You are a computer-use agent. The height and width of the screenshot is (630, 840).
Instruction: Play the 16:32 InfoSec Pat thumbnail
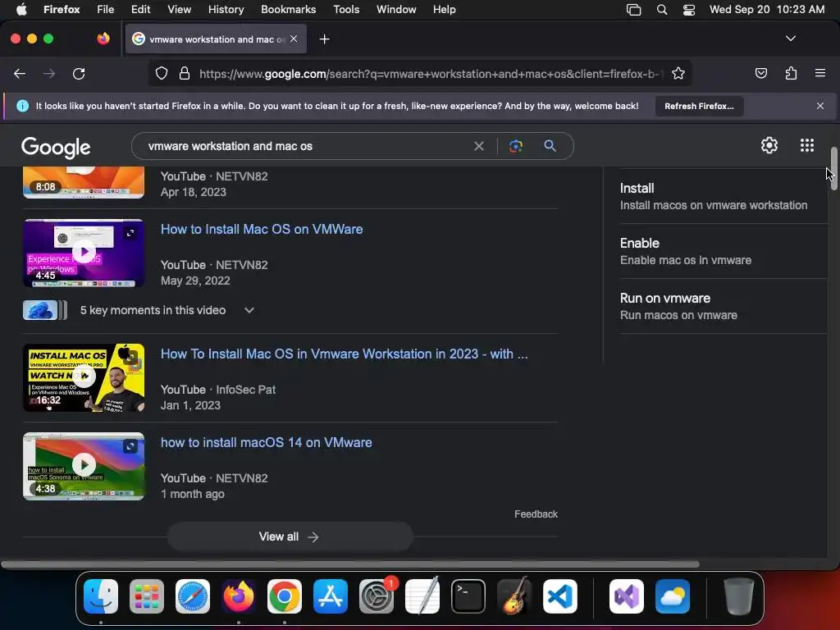coord(84,377)
